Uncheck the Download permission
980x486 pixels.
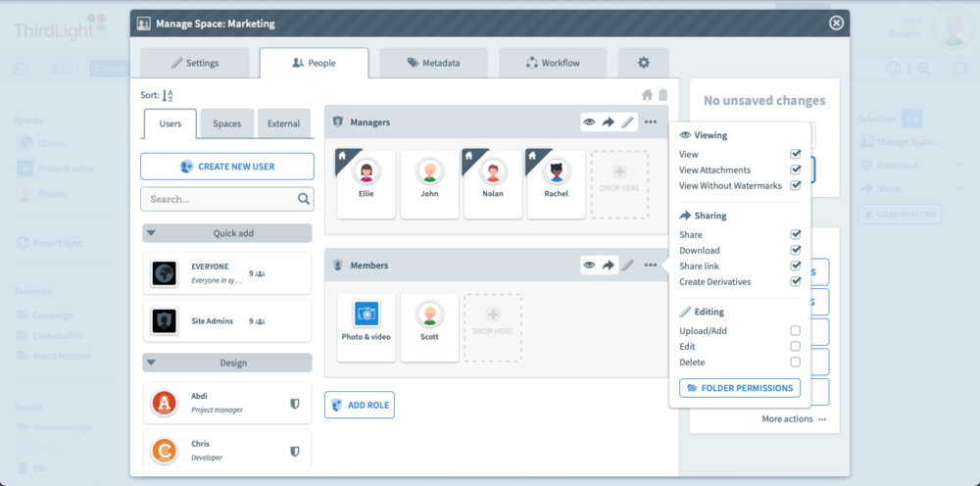coord(795,250)
